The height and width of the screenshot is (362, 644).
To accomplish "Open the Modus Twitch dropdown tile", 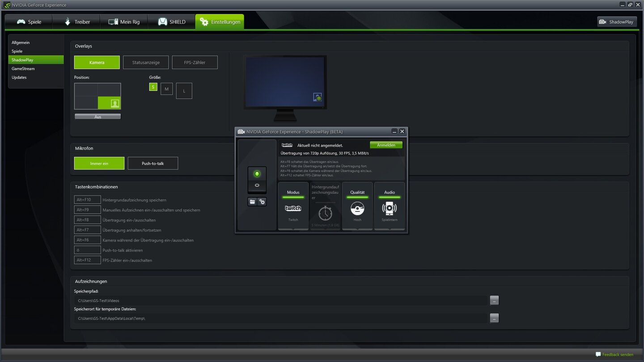I will 293,206.
